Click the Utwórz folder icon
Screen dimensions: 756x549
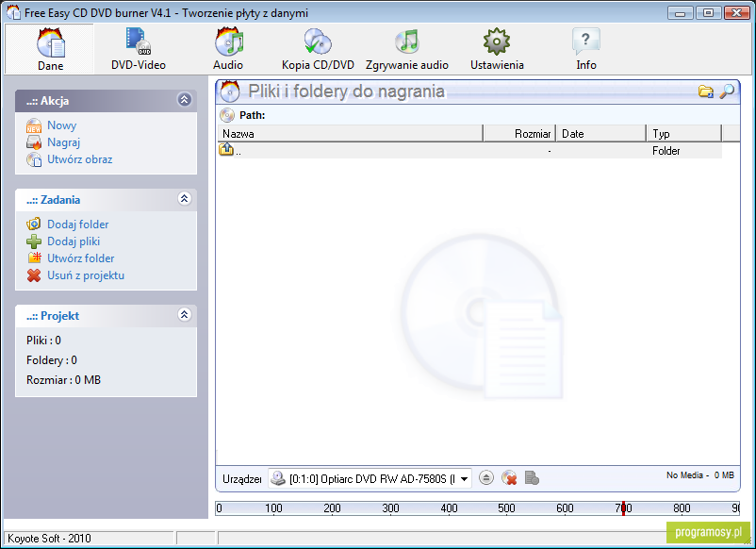tap(34, 258)
